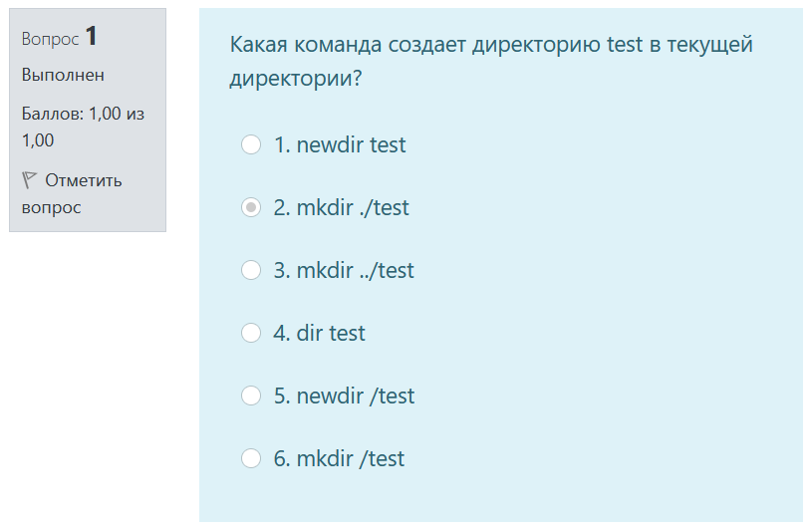Image resolution: width=812 pixels, height=530 pixels.
Task: Click answer label text '5. newdir /test'
Action: tap(345, 396)
